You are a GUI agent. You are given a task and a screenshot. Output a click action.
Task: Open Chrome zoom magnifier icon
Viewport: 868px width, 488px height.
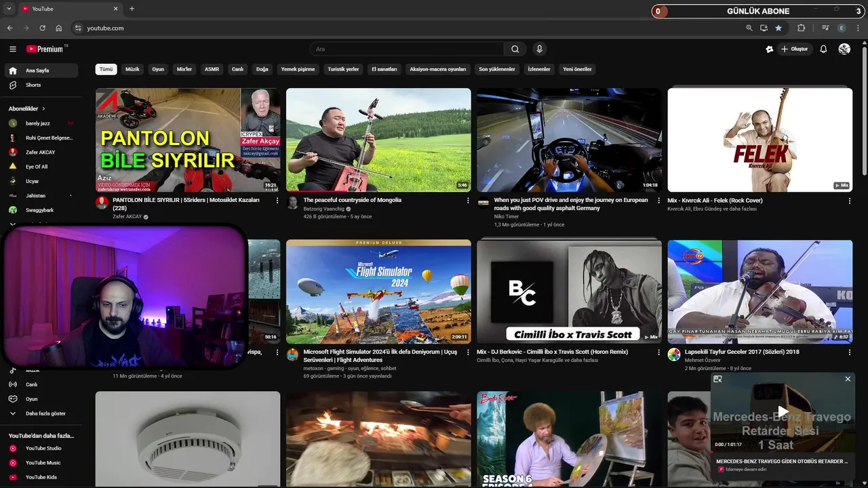[749, 28]
